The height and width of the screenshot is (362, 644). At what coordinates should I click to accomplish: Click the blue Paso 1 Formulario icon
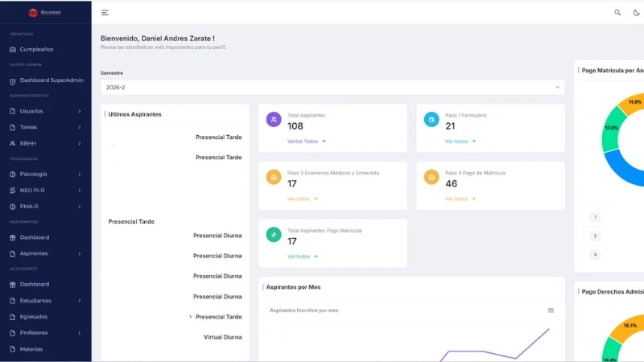coord(431,120)
